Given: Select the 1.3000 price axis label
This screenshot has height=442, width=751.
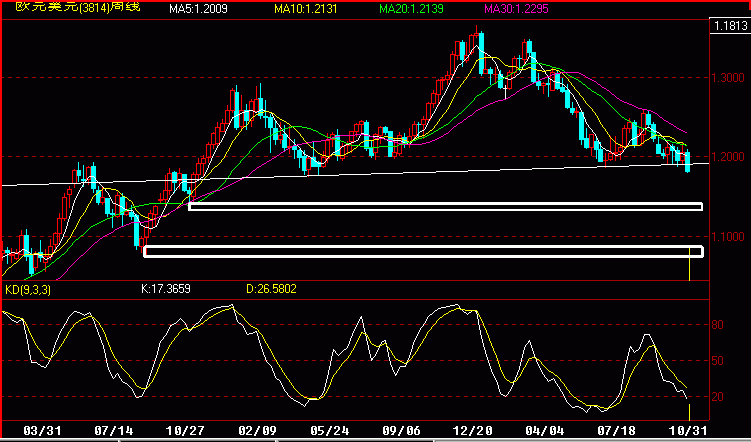Looking at the screenshot, I should (x=728, y=78).
